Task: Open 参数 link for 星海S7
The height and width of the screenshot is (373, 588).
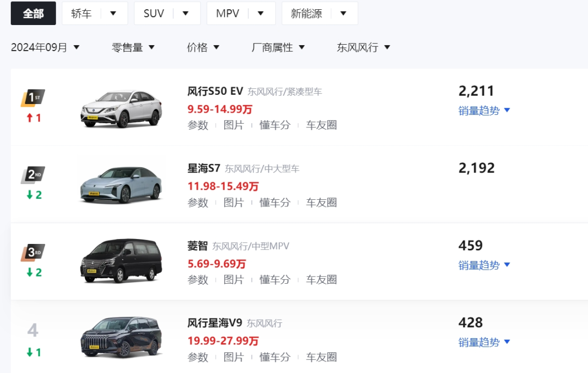Action: point(198,203)
